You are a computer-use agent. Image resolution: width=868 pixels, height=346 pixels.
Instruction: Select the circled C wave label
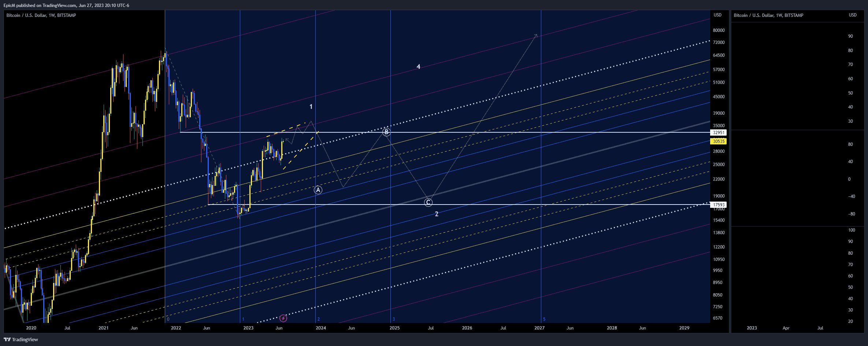click(428, 202)
